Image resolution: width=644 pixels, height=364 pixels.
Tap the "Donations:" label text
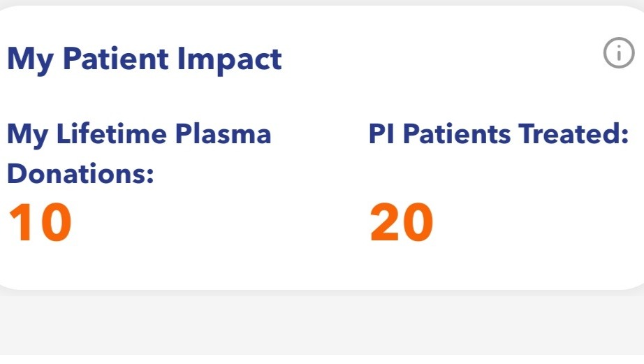tap(80, 174)
